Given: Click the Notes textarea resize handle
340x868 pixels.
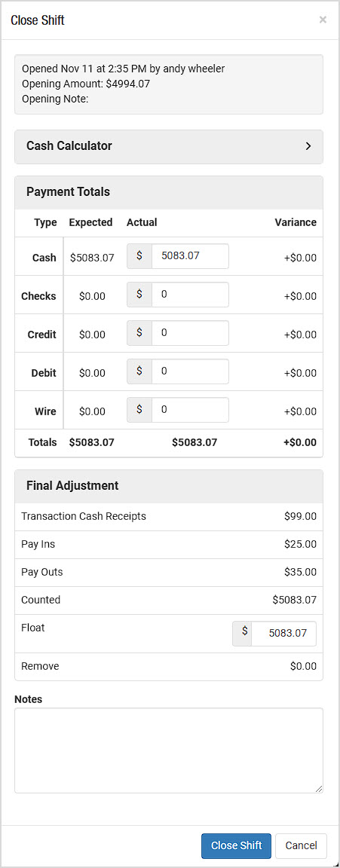Looking at the screenshot, I should pos(318,788).
